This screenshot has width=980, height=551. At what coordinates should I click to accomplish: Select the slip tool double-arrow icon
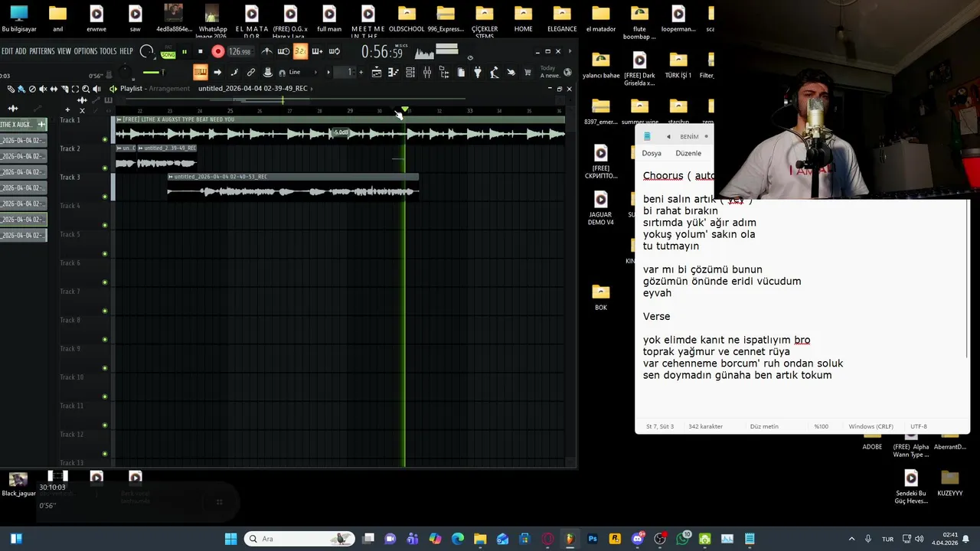[x=54, y=89]
